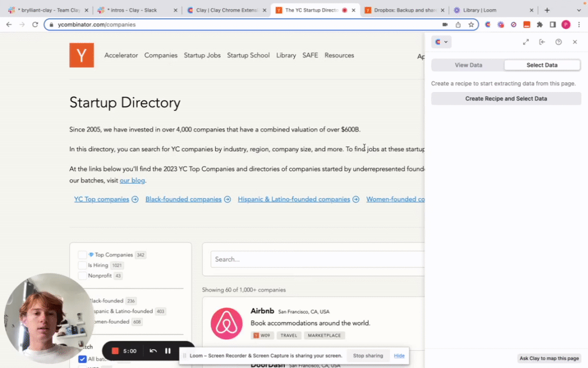Stop the Loom recording with red square
588x368 pixels.
click(115, 351)
